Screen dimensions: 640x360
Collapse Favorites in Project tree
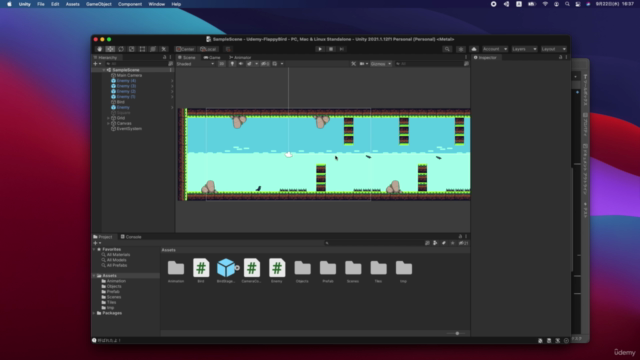click(94, 249)
